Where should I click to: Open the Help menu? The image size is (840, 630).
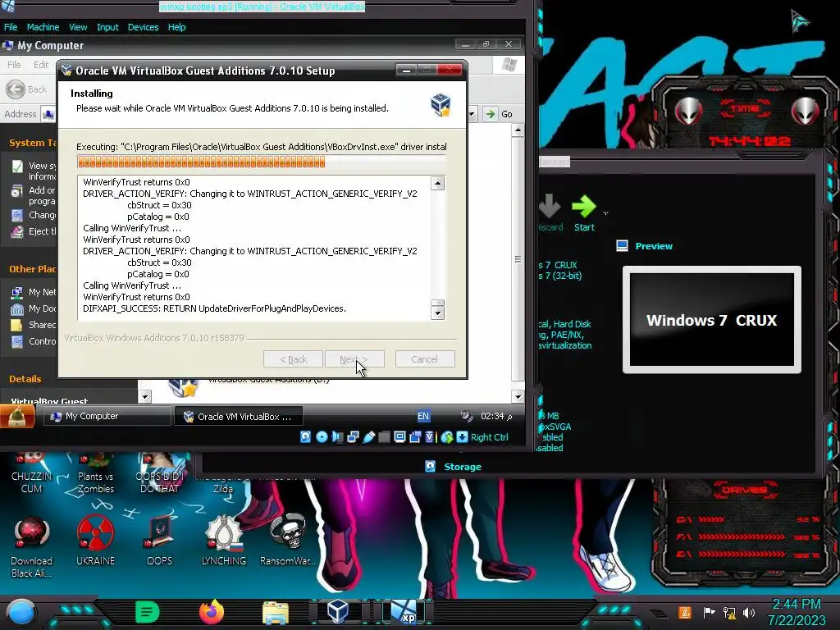click(x=176, y=27)
